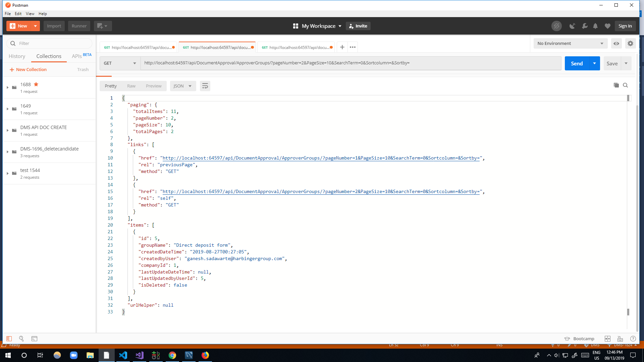Viewport: 644px width, 362px height.
Task: Open the JSON format dropdown
Action: point(182,86)
